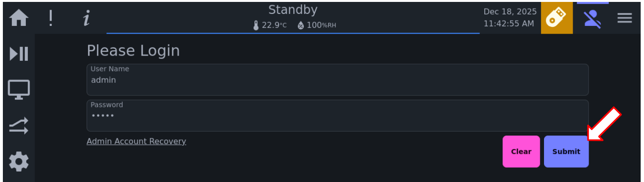Click the Submit button
Screen dimensions: 644x182
pyautogui.click(x=566, y=151)
